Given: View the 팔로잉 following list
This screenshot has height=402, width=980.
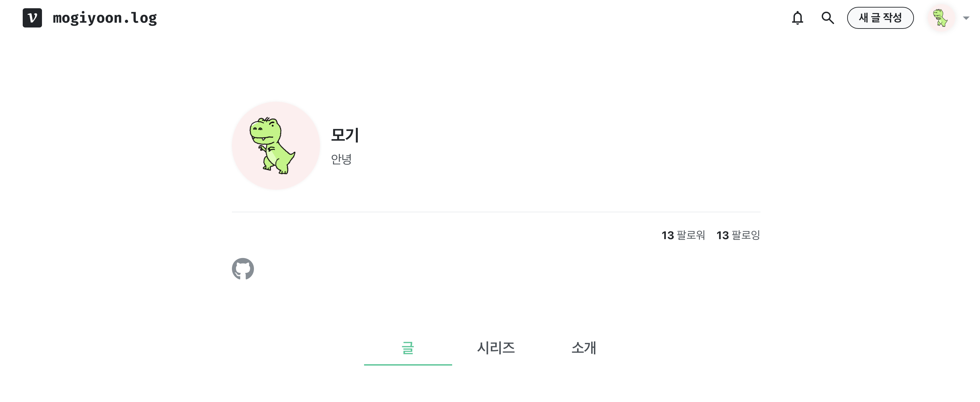Looking at the screenshot, I should point(738,235).
